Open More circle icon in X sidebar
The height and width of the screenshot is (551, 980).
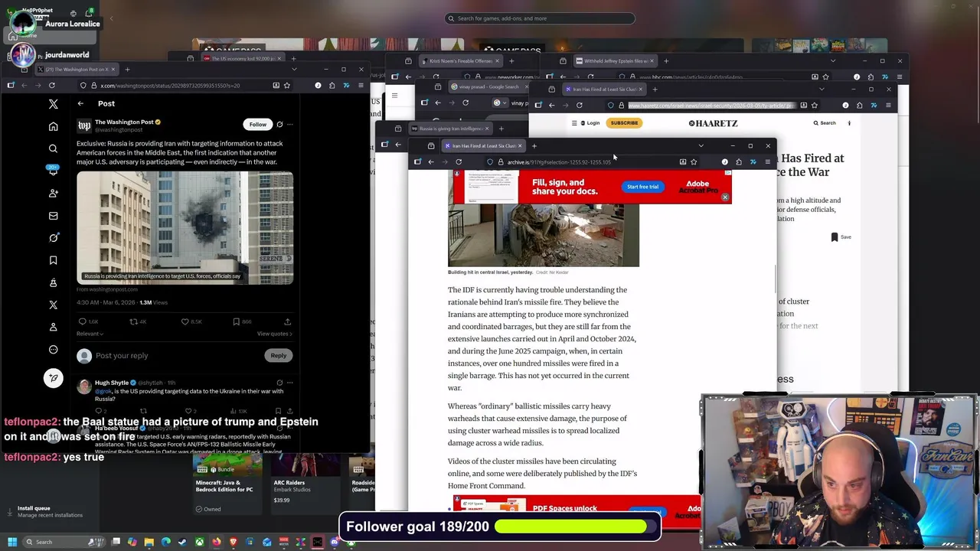[x=53, y=350]
